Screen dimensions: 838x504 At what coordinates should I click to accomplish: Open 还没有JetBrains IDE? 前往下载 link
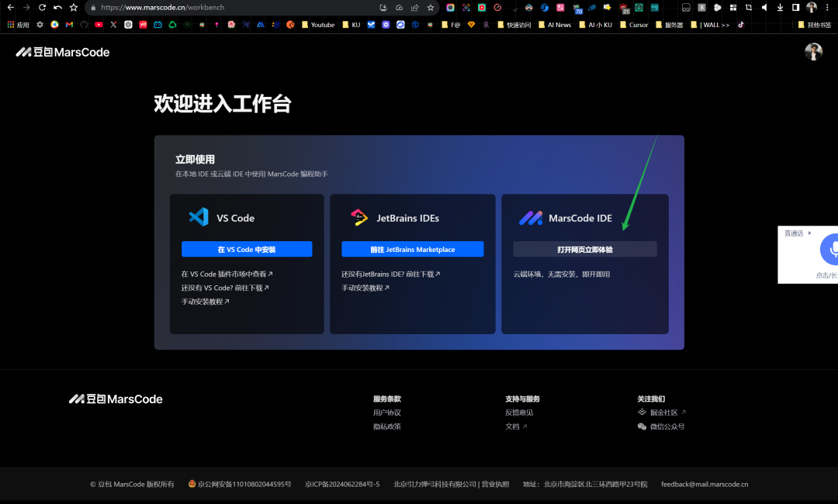pyautogui.click(x=390, y=274)
